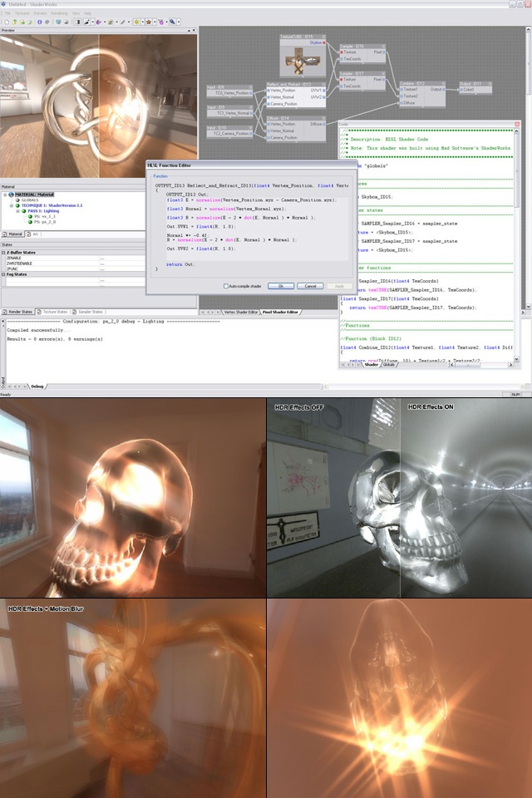Switch to Vertex Shader Editor tab
532x798 pixels.
click(x=239, y=312)
